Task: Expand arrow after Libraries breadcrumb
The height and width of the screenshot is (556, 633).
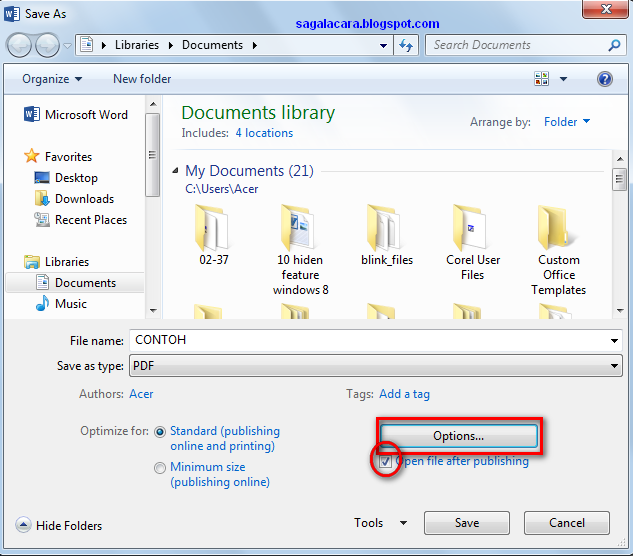Action: click(x=171, y=46)
